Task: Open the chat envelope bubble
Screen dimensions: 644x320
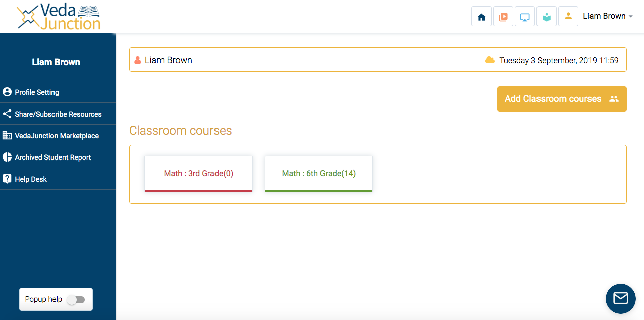Action: [620, 298]
